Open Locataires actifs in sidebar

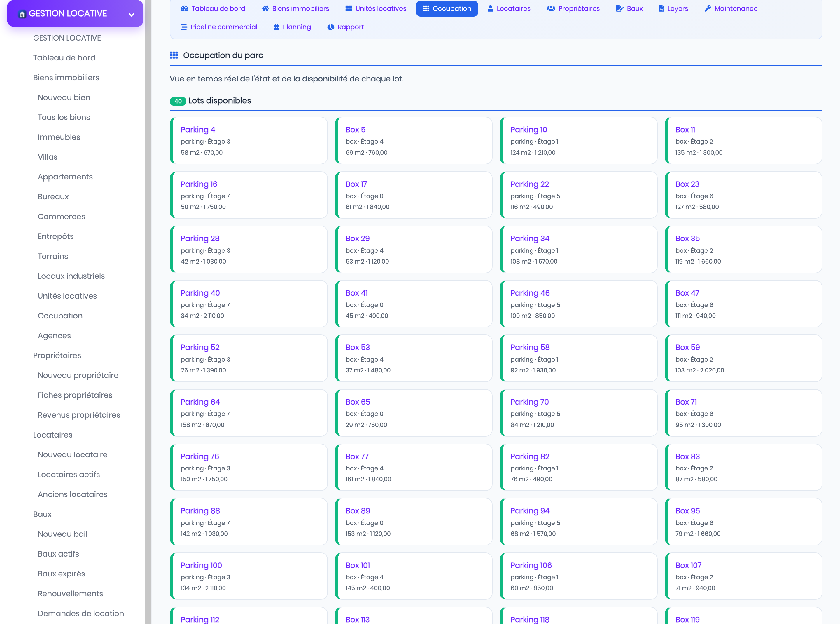69,475
